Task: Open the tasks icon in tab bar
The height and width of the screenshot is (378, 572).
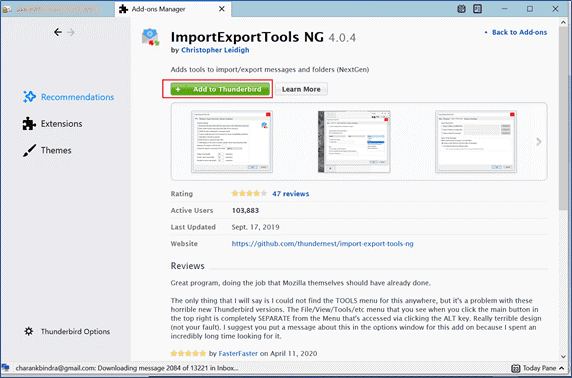Action: pyautogui.click(x=477, y=9)
